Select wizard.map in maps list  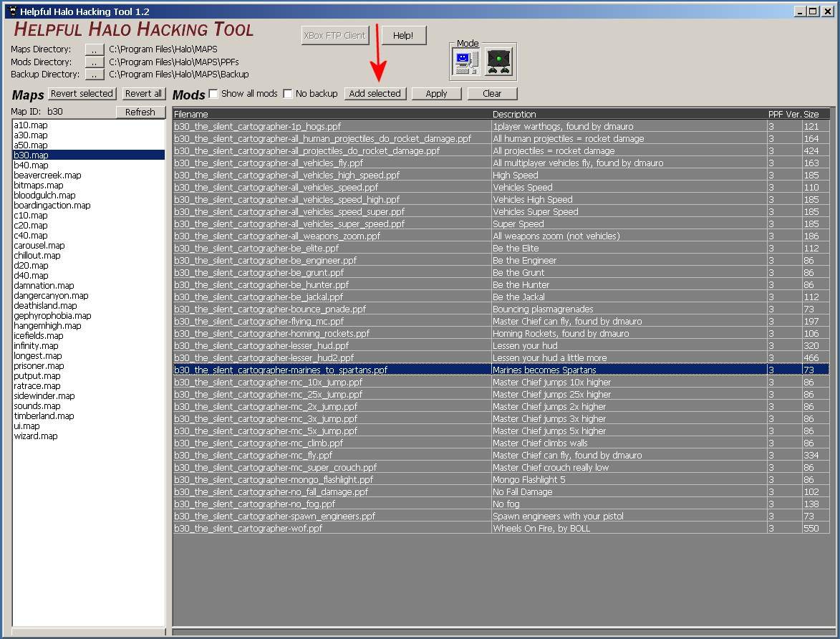point(89,436)
